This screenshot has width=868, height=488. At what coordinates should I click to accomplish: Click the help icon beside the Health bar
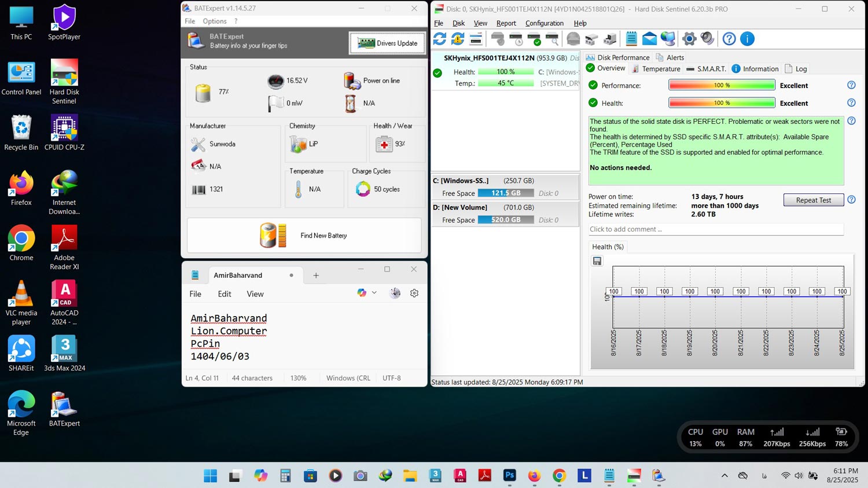pyautogui.click(x=851, y=103)
